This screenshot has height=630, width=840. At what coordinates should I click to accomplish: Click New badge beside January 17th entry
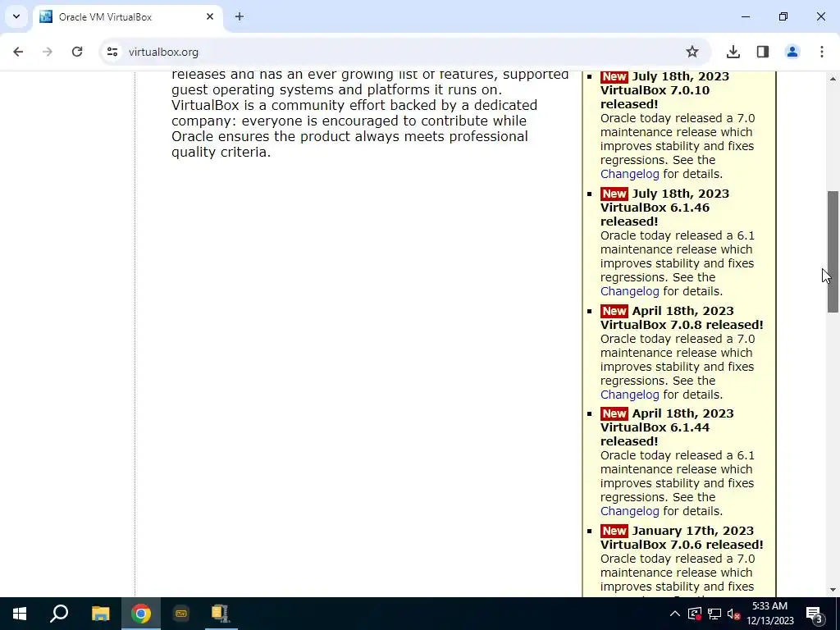coord(614,531)
